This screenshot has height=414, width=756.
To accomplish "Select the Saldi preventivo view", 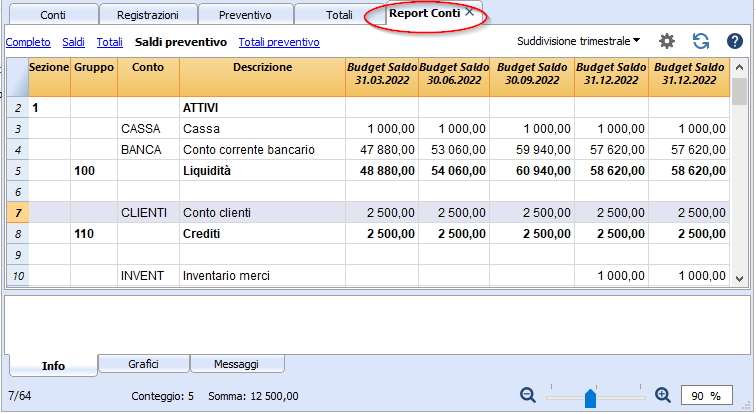I will (x=181, y=42).
